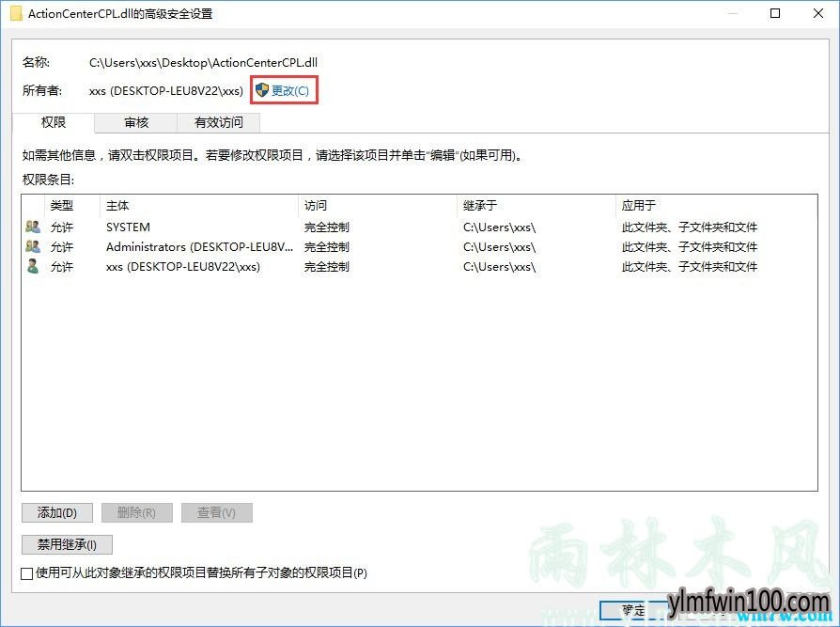Click the owner name next to 所有者

pos(166,90)
